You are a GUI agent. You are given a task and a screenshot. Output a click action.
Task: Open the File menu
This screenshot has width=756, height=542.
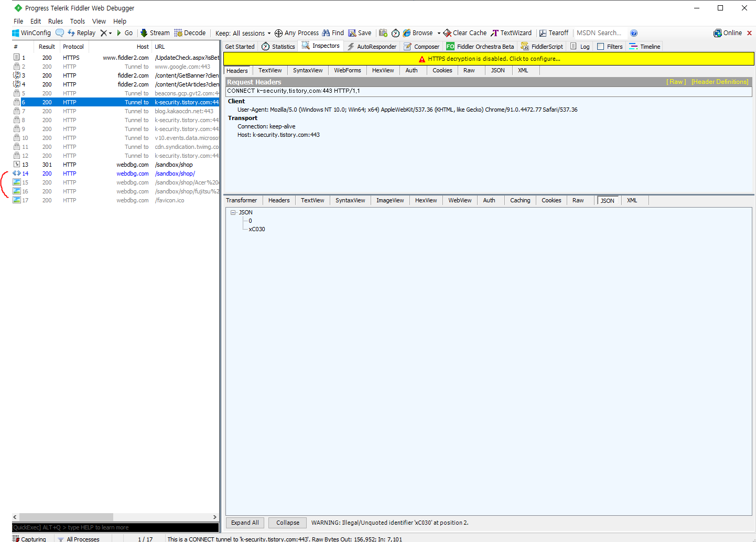click(18, 21)
